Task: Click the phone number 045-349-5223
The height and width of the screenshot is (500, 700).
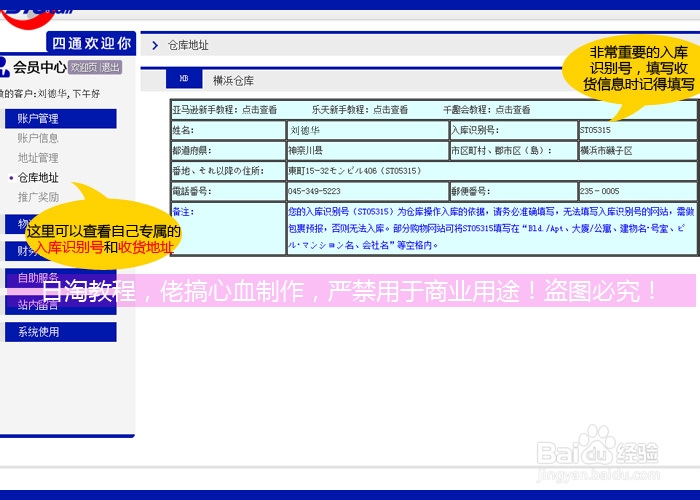Action: pos(314,192)
